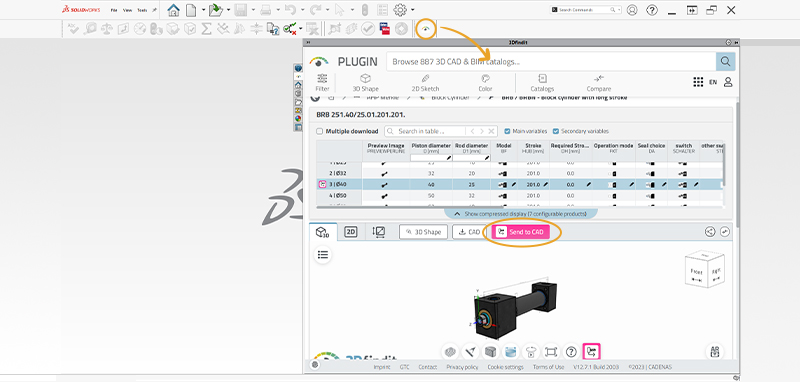Screen dimensions: 800x382
Task: Open the SolidWorks File menu
Action: (114, 10)
